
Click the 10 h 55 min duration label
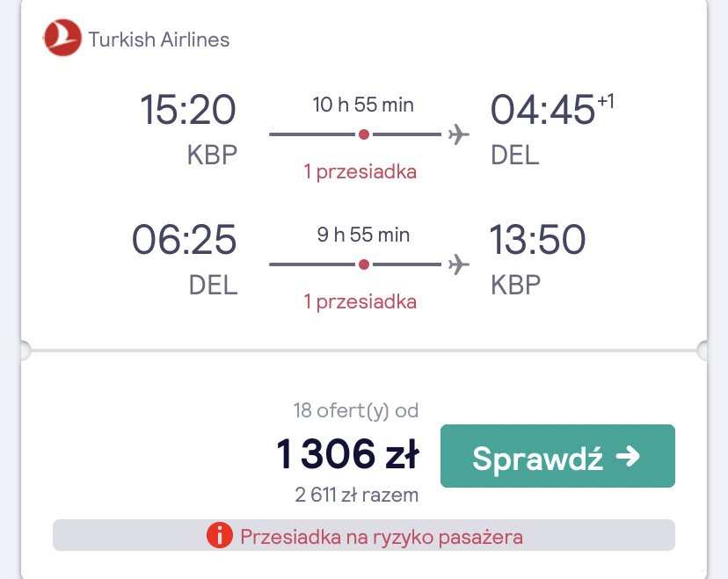click(363, 105)
